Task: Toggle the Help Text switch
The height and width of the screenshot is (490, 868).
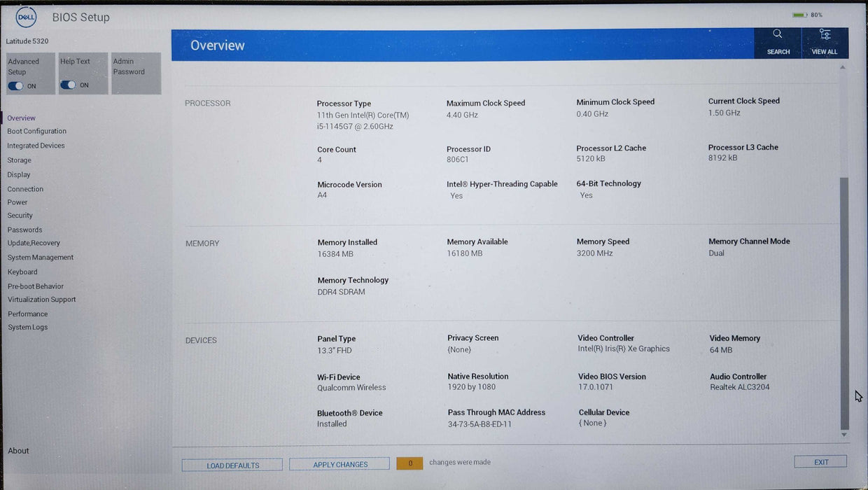Action: click(x=68, y=85)
